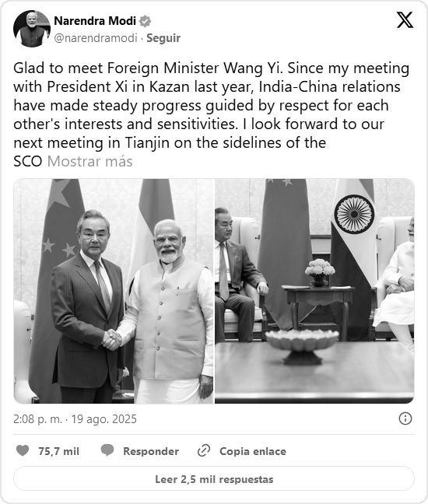Open the tweet info circle icon

(x=405, y=418)
